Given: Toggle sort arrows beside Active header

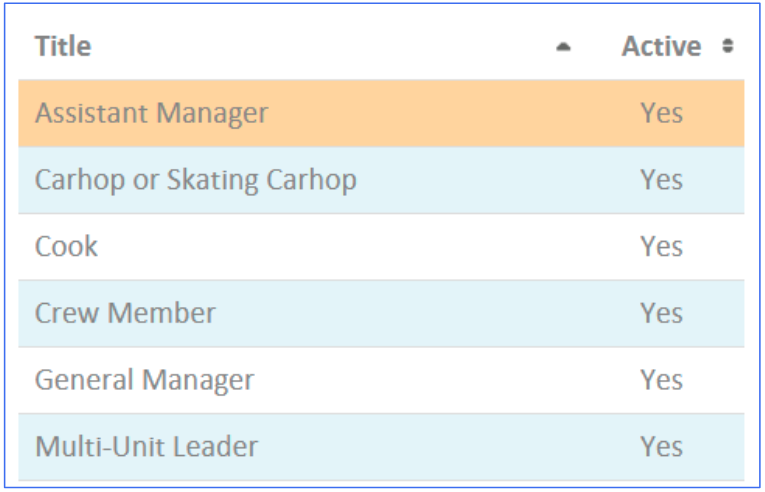Looking at the screenshot, I should click(727, 46).
